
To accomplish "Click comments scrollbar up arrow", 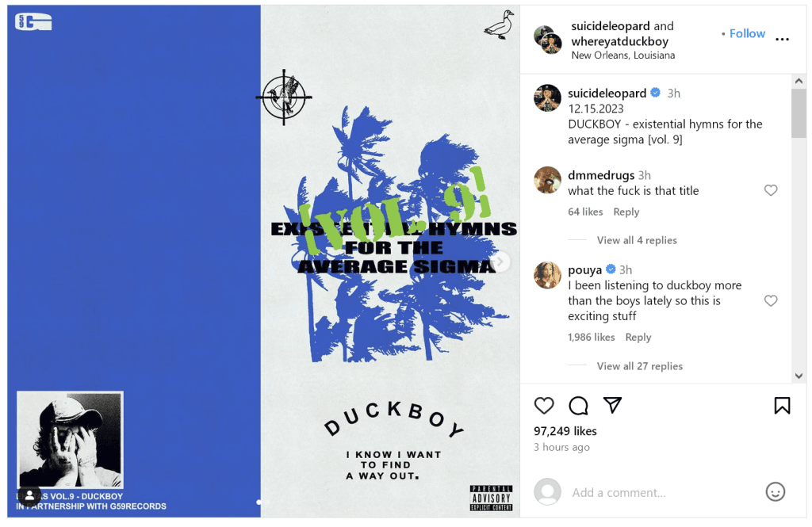I will click(799, 82).
